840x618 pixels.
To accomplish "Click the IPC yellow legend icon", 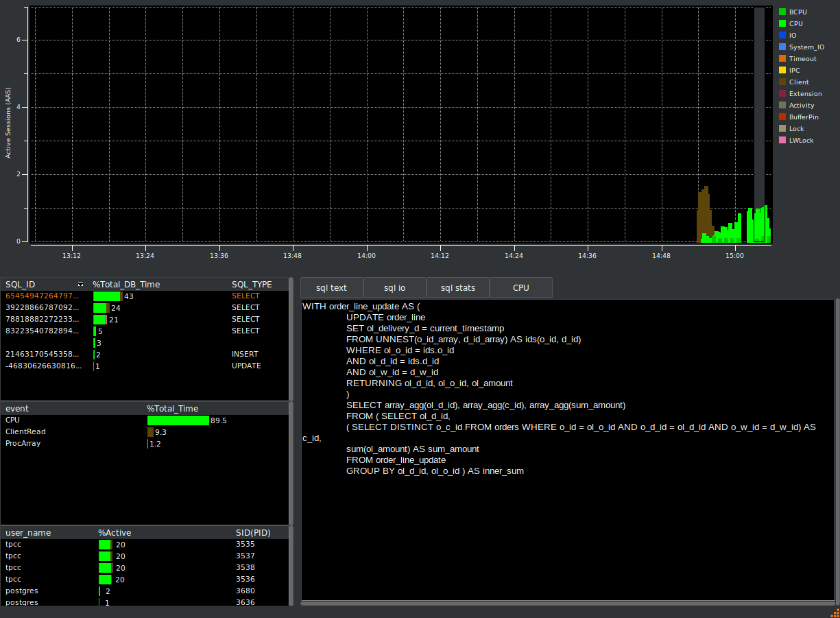I will (x=782, y=71).
